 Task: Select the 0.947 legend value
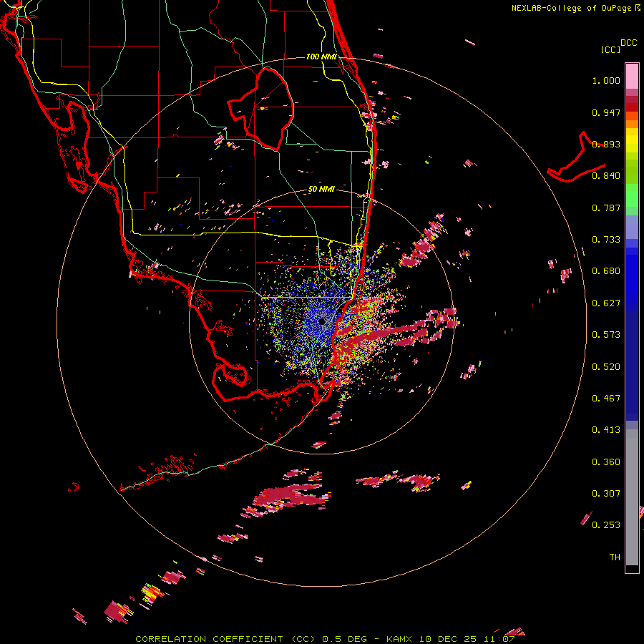point(606,112)
